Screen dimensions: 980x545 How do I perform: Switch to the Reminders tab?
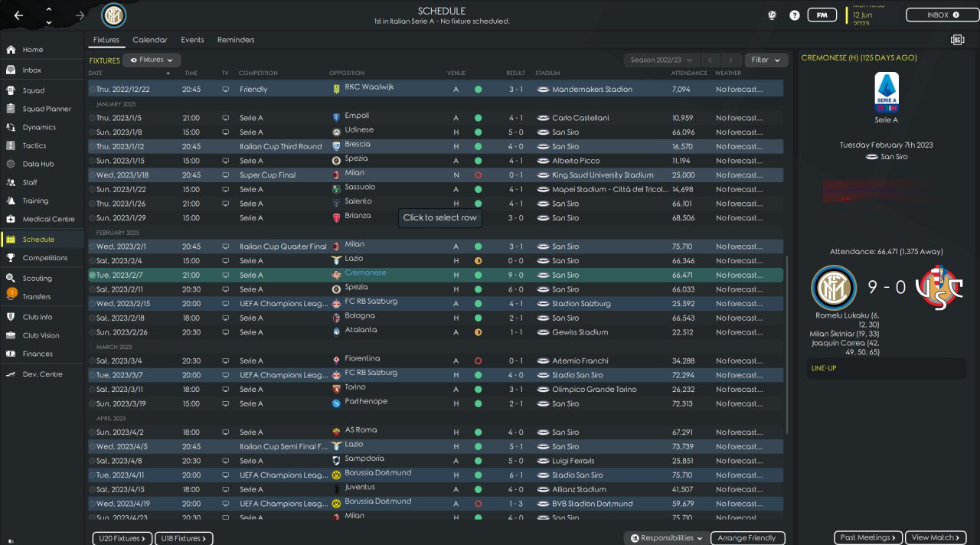pos(236,40)
